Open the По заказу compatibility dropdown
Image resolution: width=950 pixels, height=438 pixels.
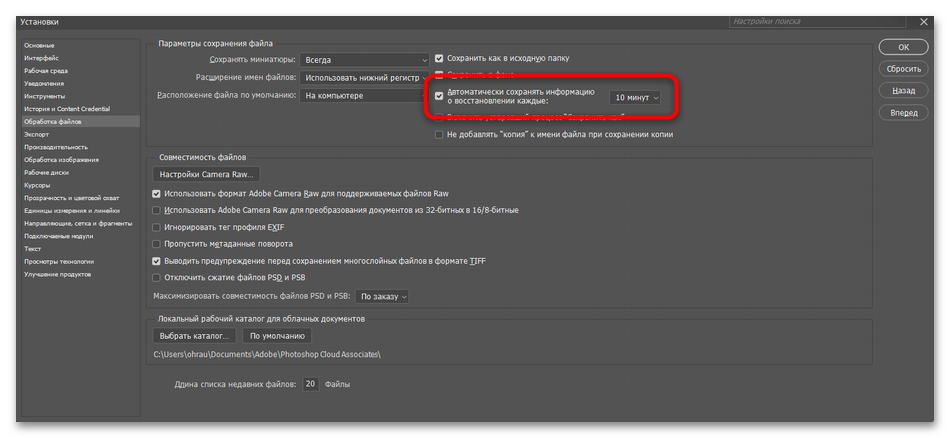[383, 297]
